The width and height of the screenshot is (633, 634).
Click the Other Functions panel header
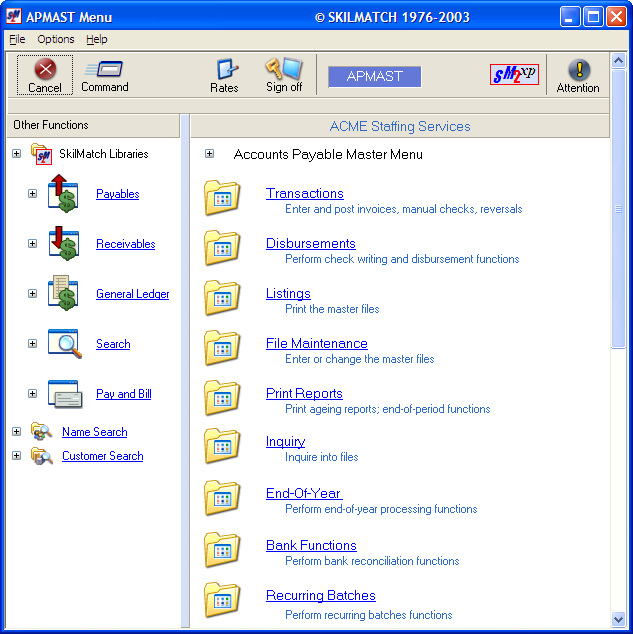pyautogui.click(x=93, y=125)
